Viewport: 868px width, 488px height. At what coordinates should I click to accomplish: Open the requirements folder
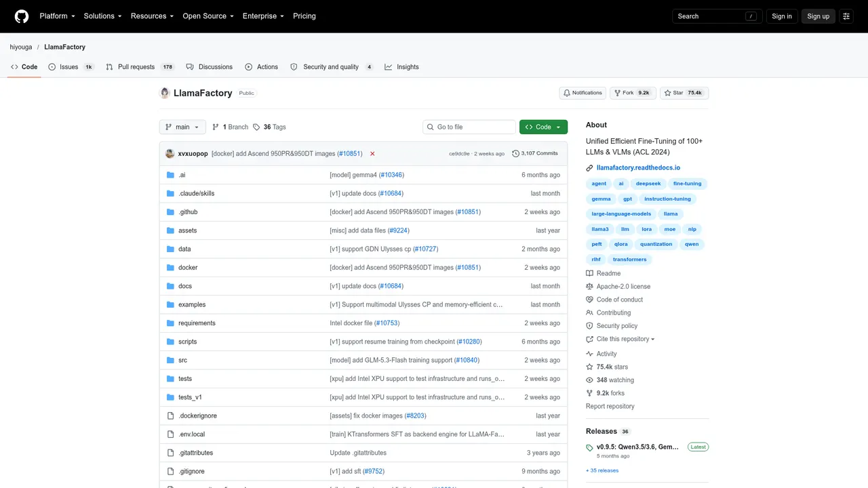pos(197,323)
